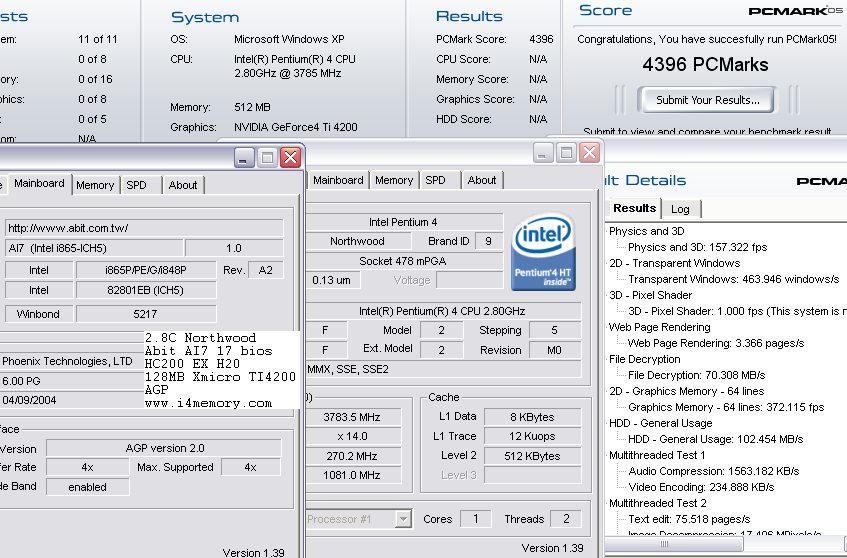Screen dimensions: 847x558
Task: Open About tab in left CPU-Z window
Action: 183,185
